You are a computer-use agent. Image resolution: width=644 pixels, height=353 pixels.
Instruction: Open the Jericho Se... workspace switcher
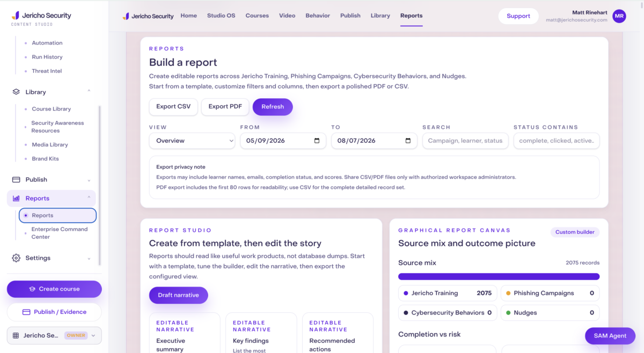click(54, 335)
